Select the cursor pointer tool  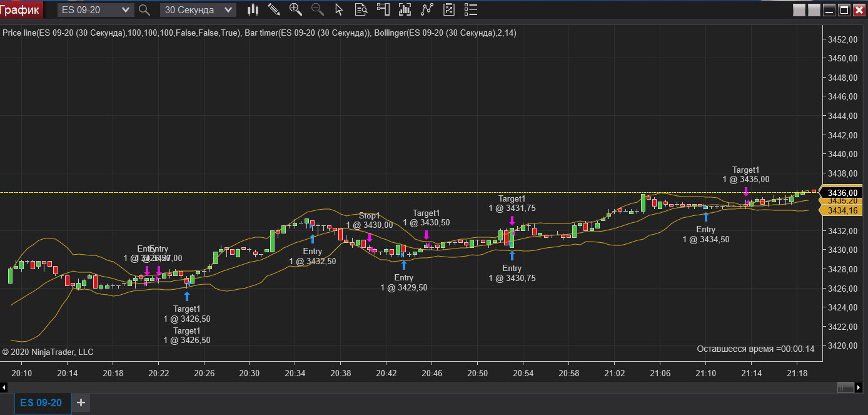339,10
